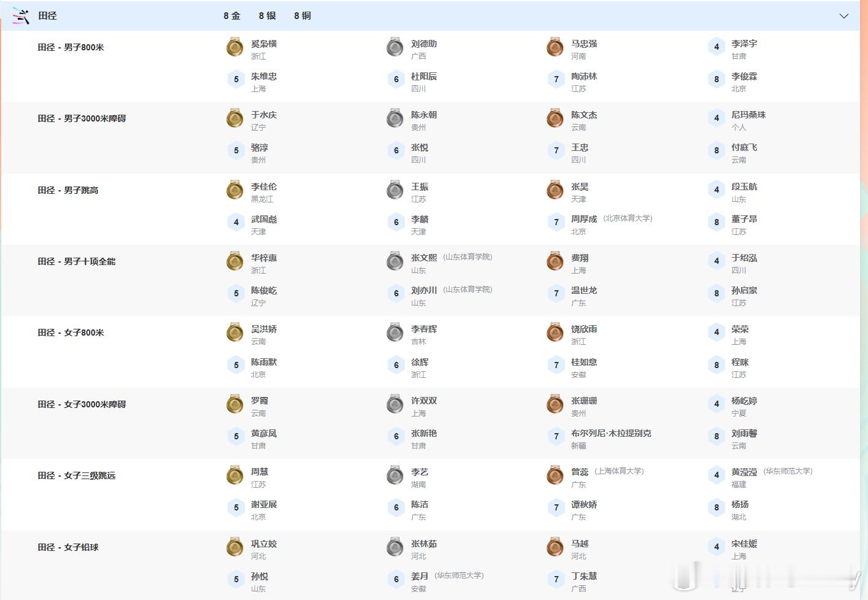This screenshot has height=600, width=868.
Task: Click the '8 金' gold medal count
Action: click(232, 16)
